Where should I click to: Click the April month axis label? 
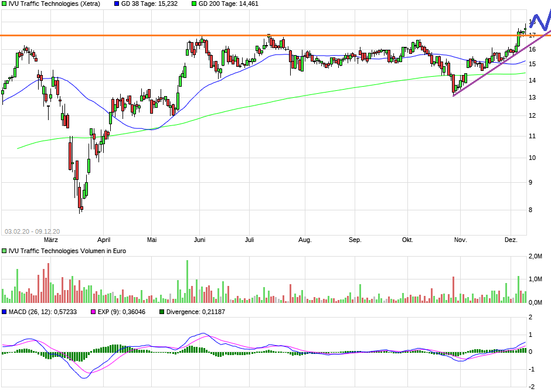click(x=104, y=240)
